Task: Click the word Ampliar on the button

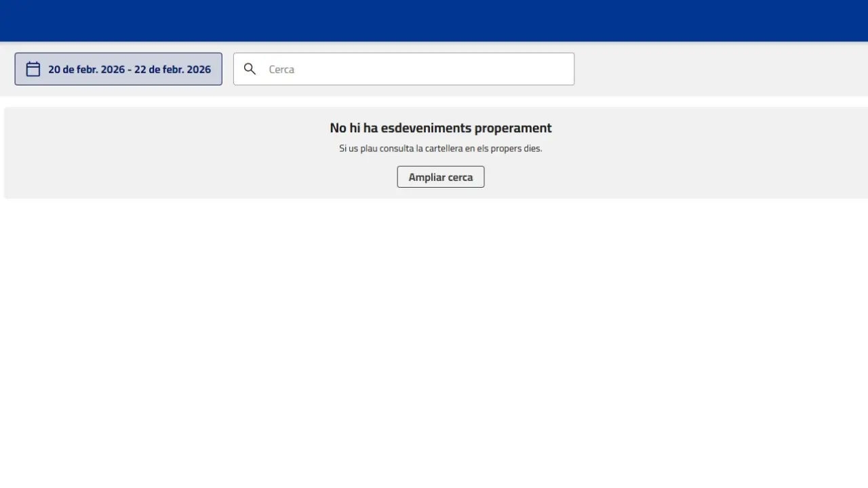Action: tap(427, 177)
